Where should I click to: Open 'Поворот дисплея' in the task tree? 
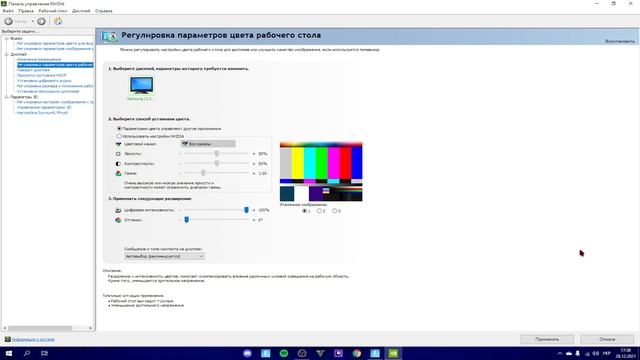[33, 70]
